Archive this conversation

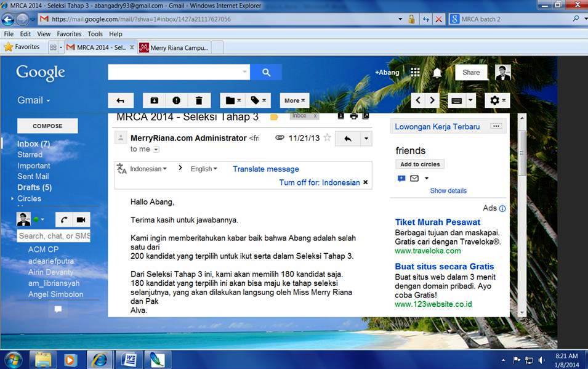coord(154,100)
